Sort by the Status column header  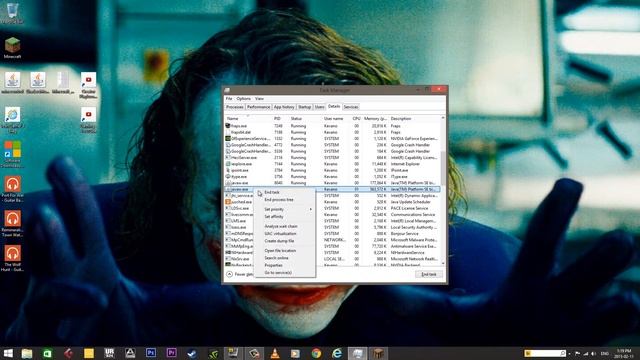(306, 118)
